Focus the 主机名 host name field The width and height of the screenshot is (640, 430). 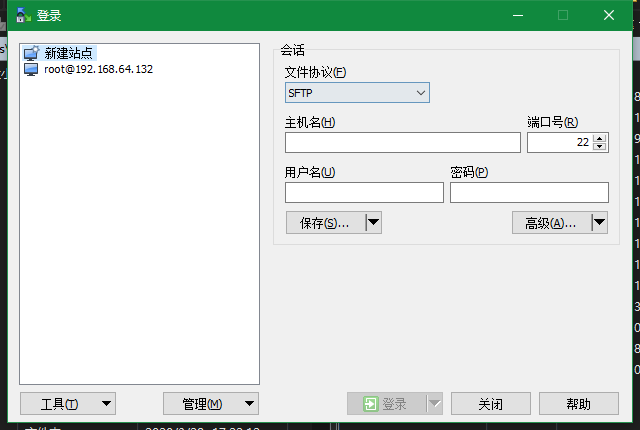pos(403,142)
